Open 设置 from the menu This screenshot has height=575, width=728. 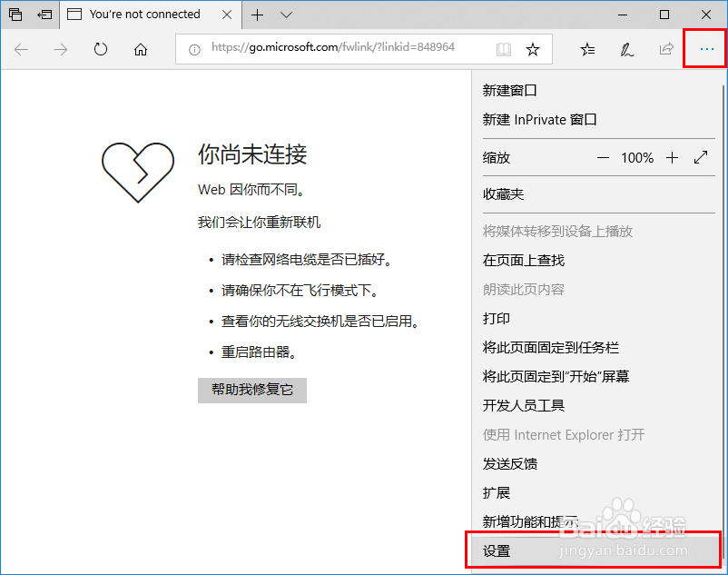click(x=497, y=550)
